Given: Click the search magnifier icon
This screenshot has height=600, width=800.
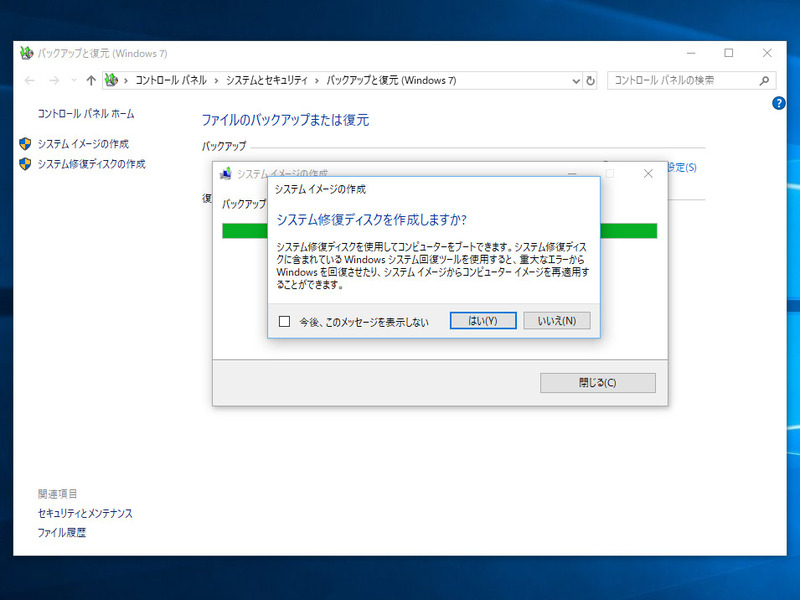Looking at the screenshot, I should click(x=764, y=81).
